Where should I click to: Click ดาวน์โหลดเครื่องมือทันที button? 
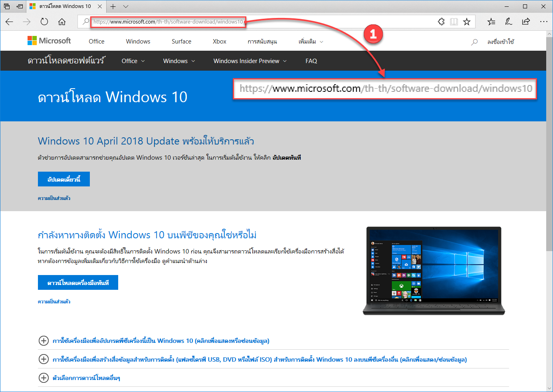[78, 283]
